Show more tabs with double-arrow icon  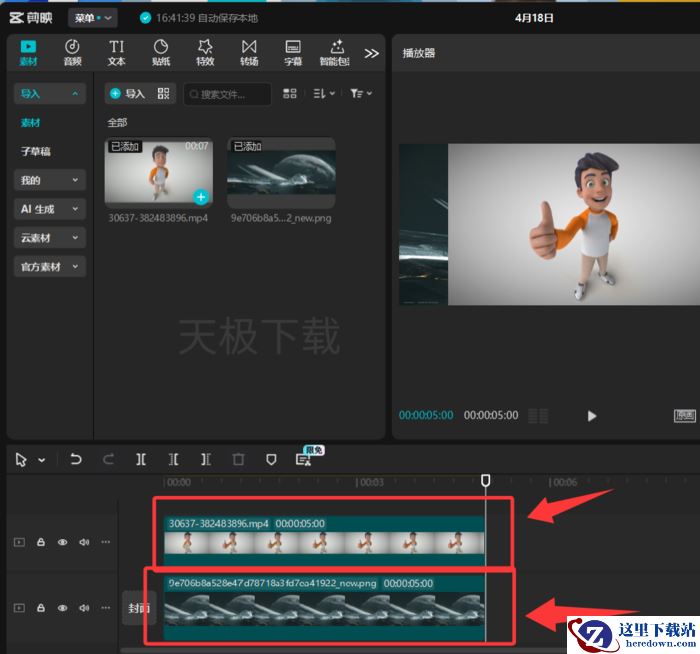[371, 54]
